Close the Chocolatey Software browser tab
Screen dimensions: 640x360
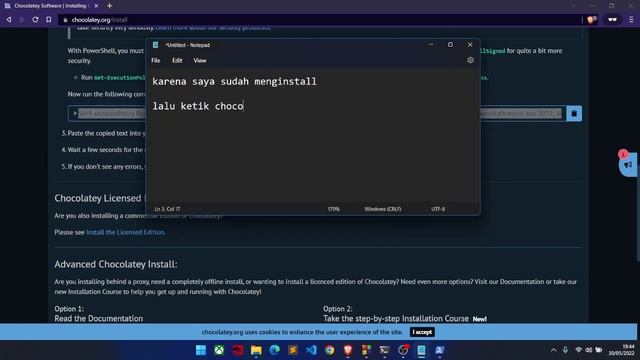[x=96, y=6]
